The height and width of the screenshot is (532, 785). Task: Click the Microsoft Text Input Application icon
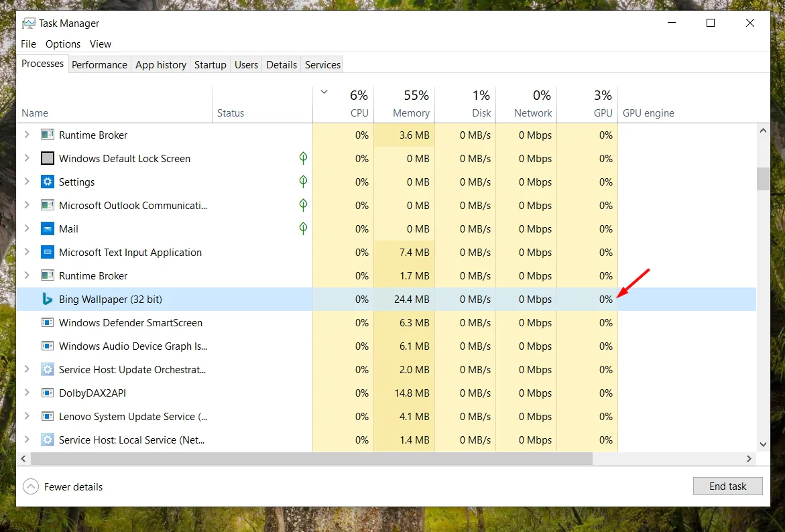coord(48,253)
